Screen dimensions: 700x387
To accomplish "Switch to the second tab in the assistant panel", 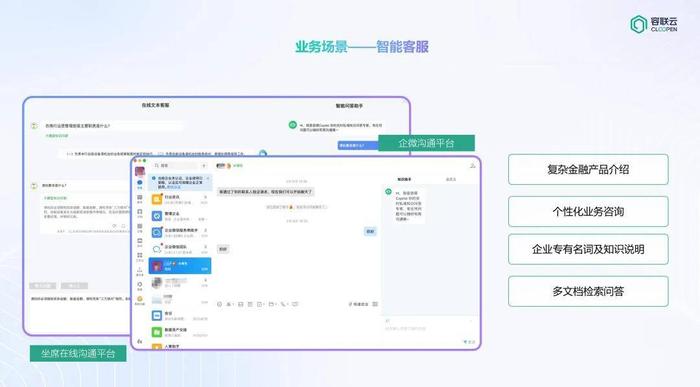I will 451,179.
